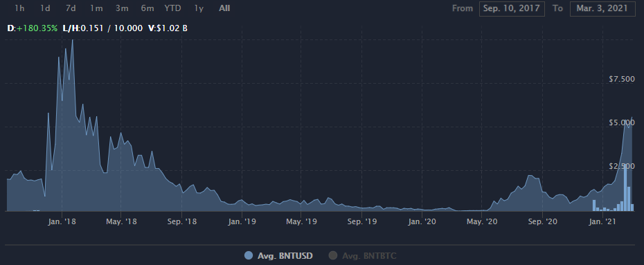
Task: Click the Sep. '18 axis label
Action: pyautogui.click(x=182, y=221)
